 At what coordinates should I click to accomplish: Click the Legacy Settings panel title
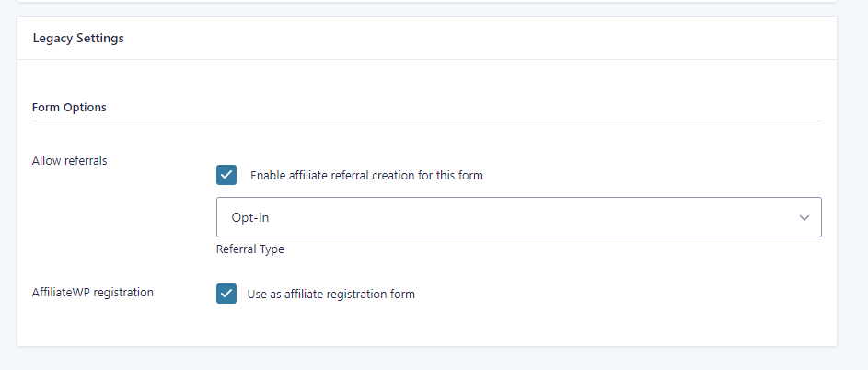[x=78, y=39]
